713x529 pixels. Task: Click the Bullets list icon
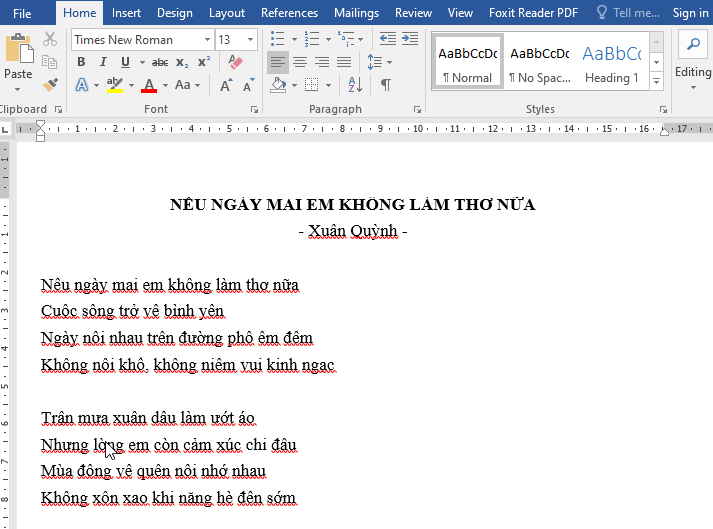click(x=277, y=39)
